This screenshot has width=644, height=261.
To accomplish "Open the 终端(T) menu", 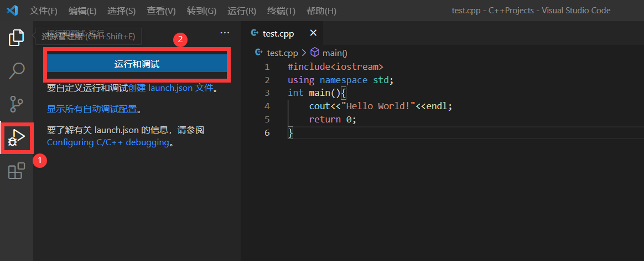I will [x=281, y=11].
